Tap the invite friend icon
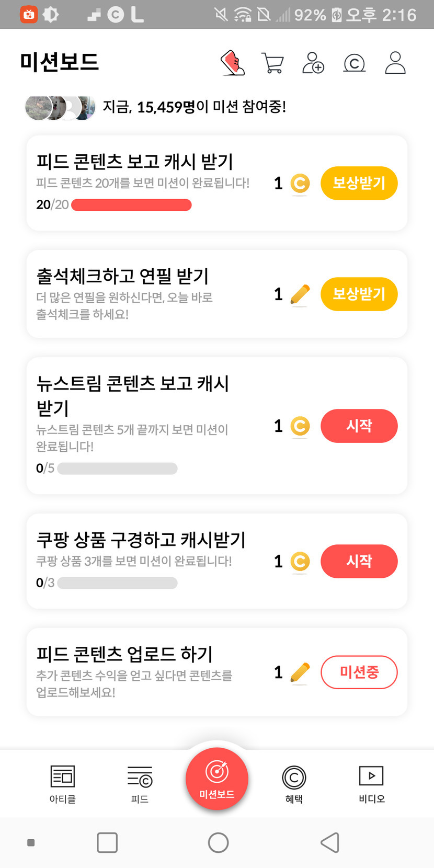 [x=313, y=63]
